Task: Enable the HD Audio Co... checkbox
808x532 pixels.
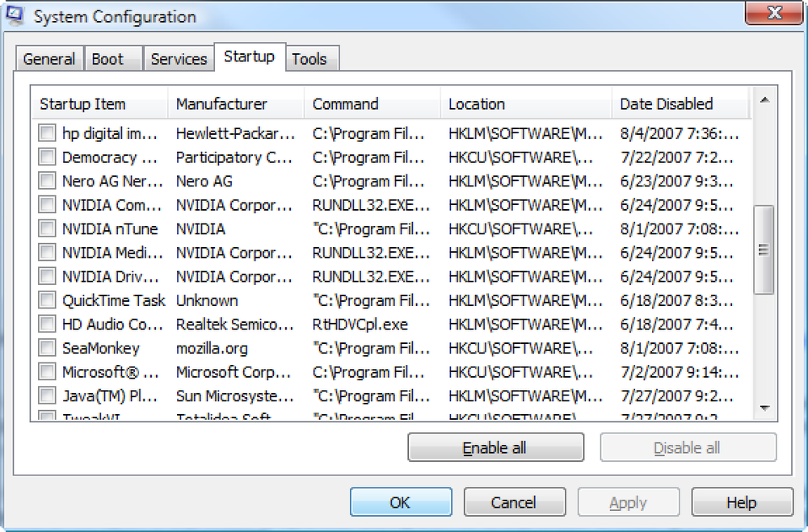Action: [47, 324]
